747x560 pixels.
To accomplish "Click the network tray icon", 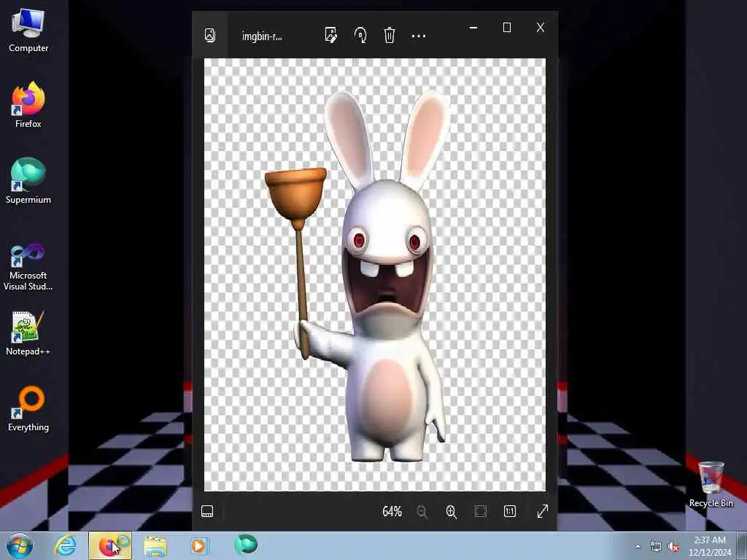I will (x=656, y=546).
